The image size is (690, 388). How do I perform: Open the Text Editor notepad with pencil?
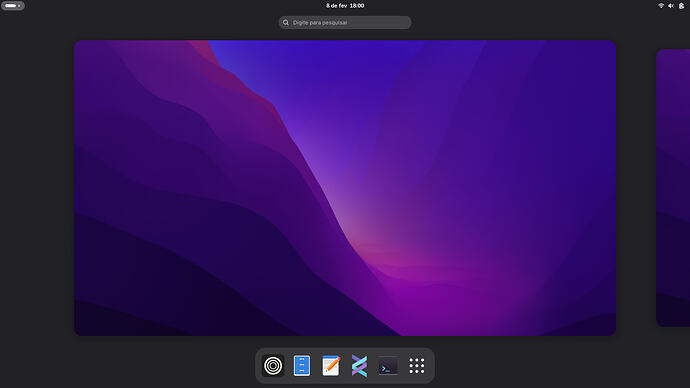[330, 366]
